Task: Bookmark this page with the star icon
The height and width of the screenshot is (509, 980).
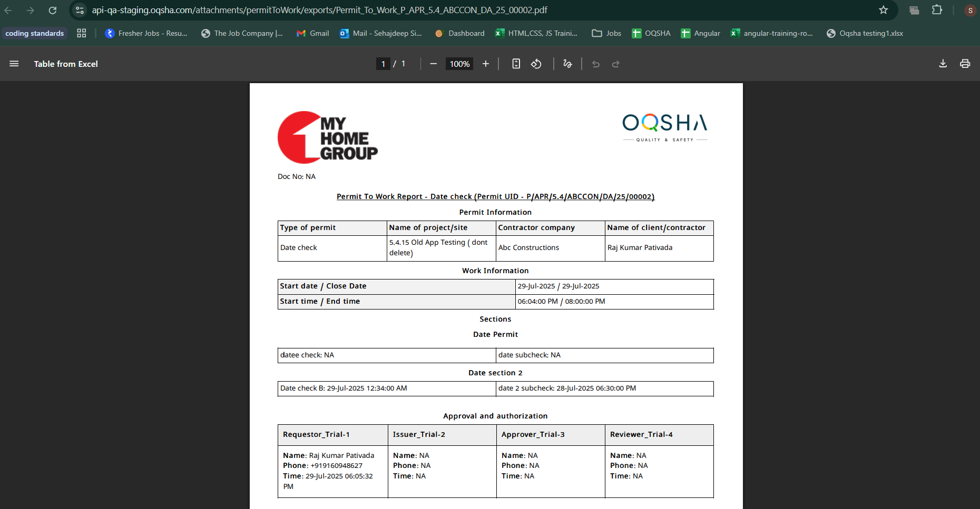Action: pos(884,10)
